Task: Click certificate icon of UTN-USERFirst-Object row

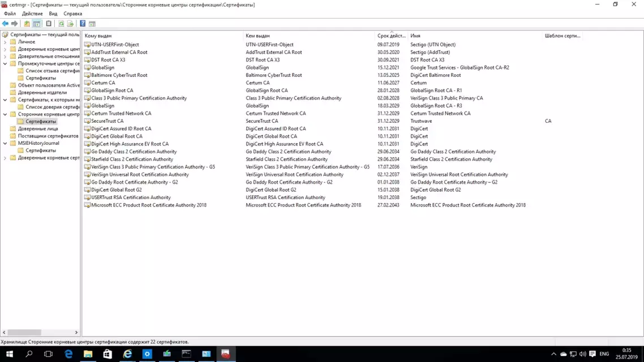Action: coord(87,44)
